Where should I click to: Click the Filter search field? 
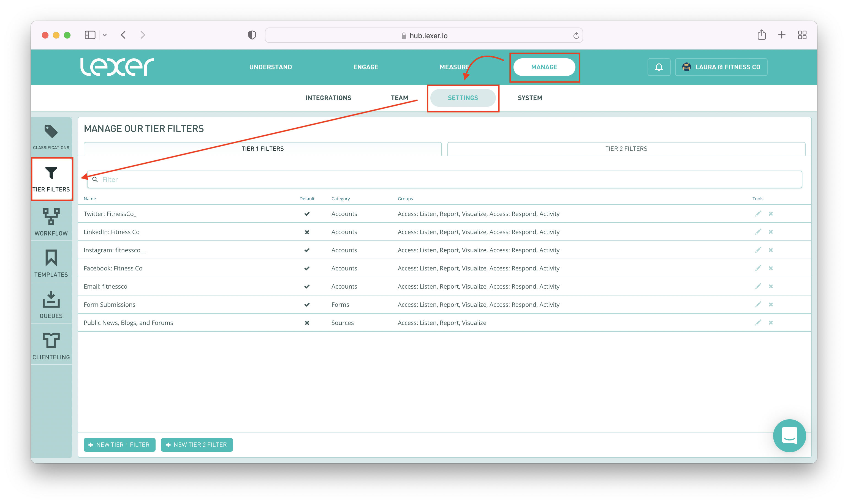[x=444, y=179]
